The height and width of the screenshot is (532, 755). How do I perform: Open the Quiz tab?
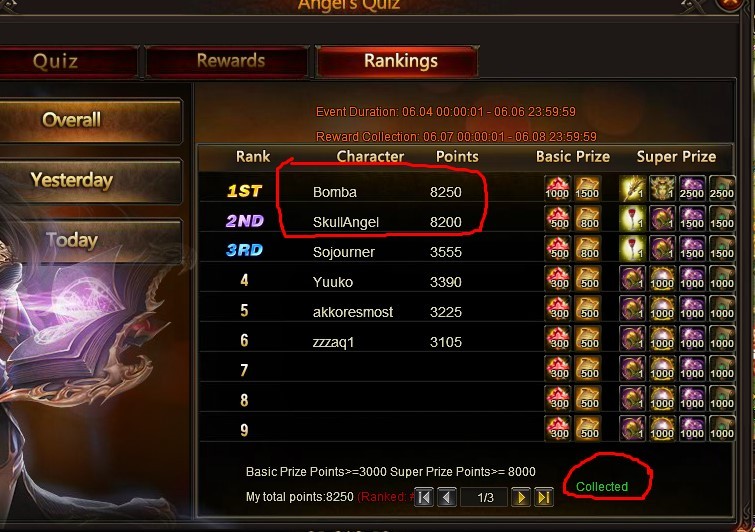pyautogui.click(x=67, y=61)
